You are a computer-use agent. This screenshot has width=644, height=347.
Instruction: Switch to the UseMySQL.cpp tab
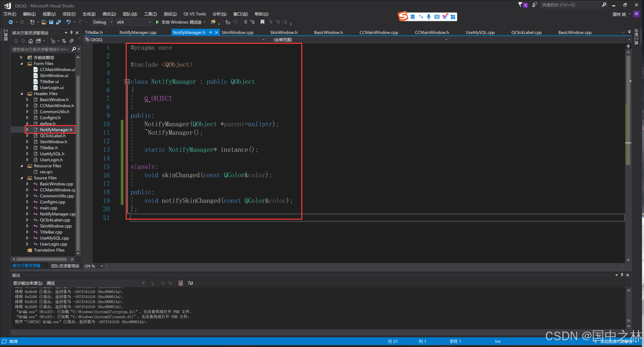(x=480, y=32)
